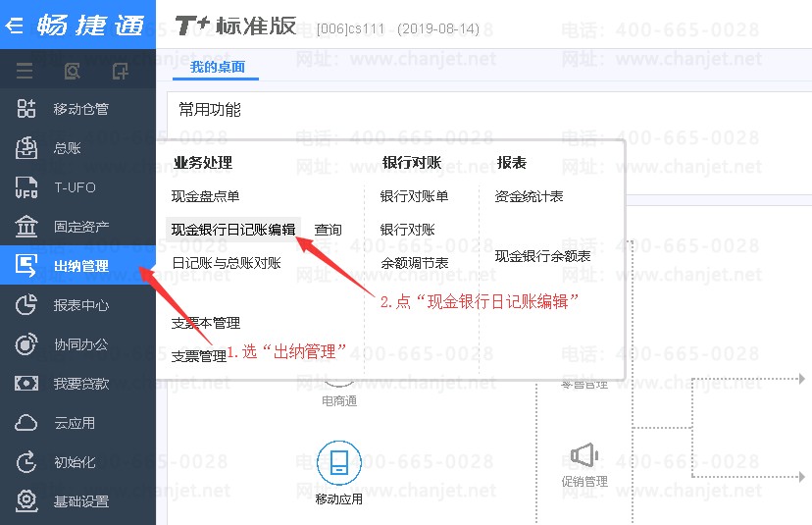Click 现金银行日记账编辑 in the popup
This screenshot has height=525, width=812.
pos(233,230)
